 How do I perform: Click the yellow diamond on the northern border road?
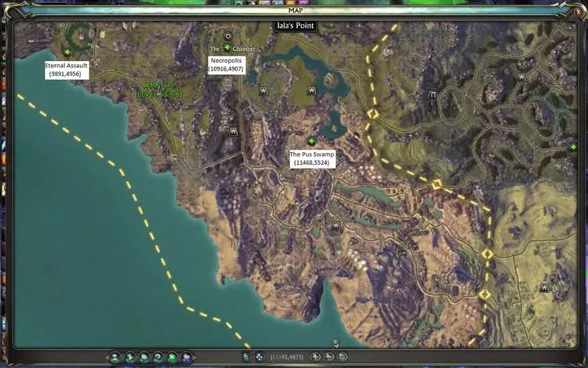372,114
